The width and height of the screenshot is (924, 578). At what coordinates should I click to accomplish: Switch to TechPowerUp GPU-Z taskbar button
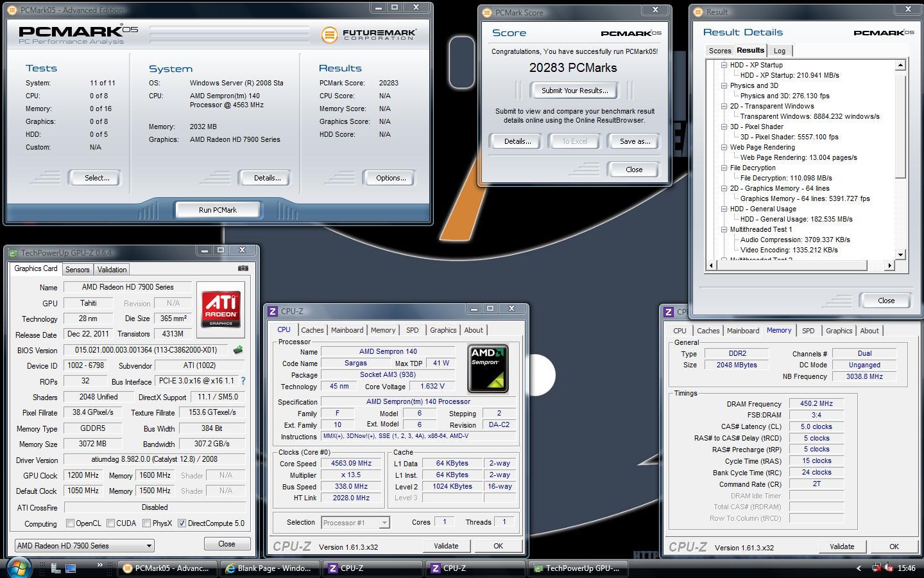tap(577, 568)
